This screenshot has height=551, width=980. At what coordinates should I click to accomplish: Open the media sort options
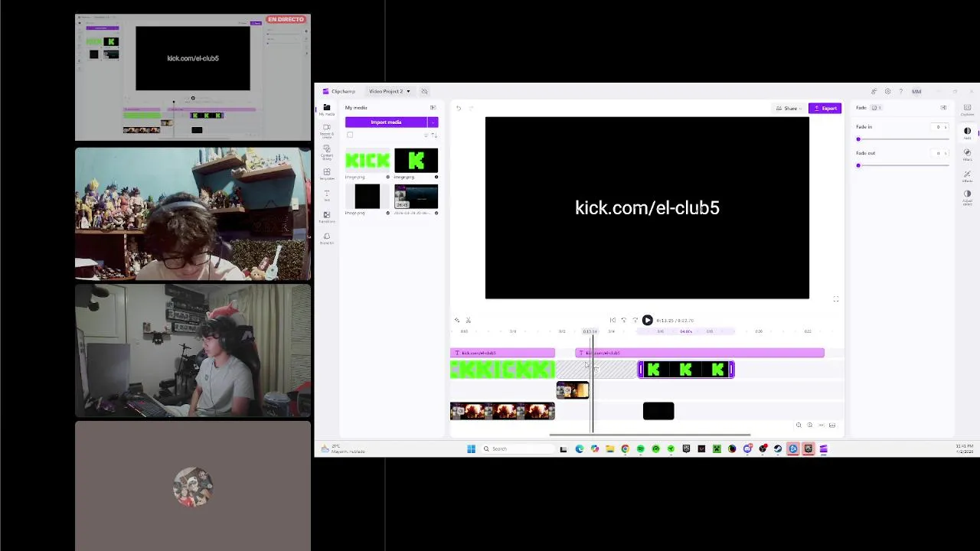coord(434,135)
